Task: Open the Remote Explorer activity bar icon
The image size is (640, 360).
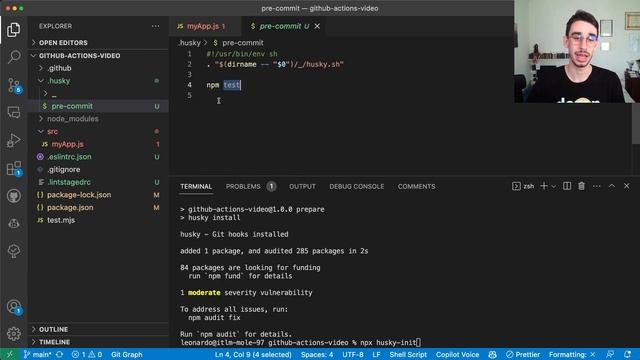Action: click(x=13, y=112)
